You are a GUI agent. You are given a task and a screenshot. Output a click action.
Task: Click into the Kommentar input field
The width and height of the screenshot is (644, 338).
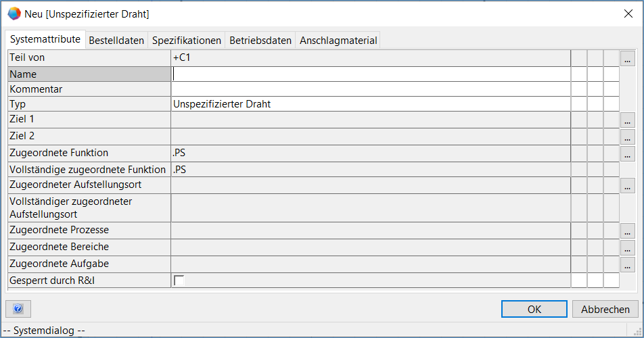click(371, 89)
